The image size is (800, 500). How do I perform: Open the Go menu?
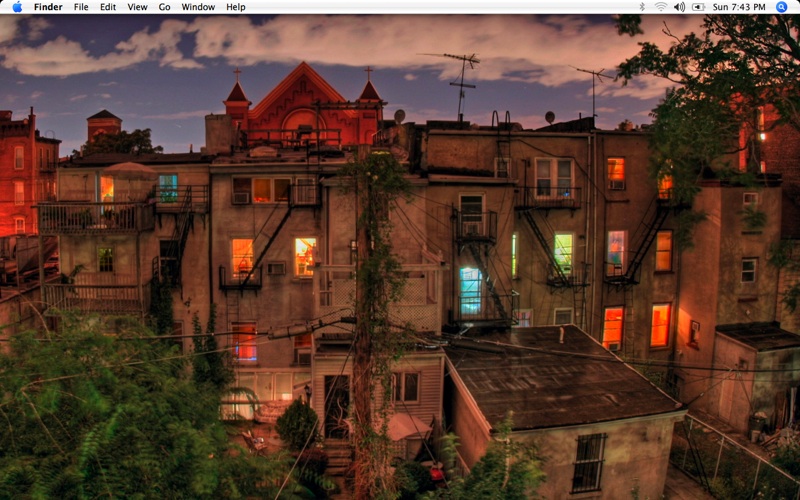(x=164, y=7)
